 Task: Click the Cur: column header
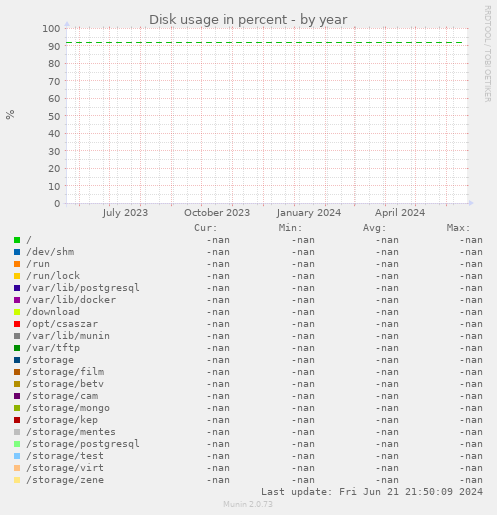[x=206, y=228]
